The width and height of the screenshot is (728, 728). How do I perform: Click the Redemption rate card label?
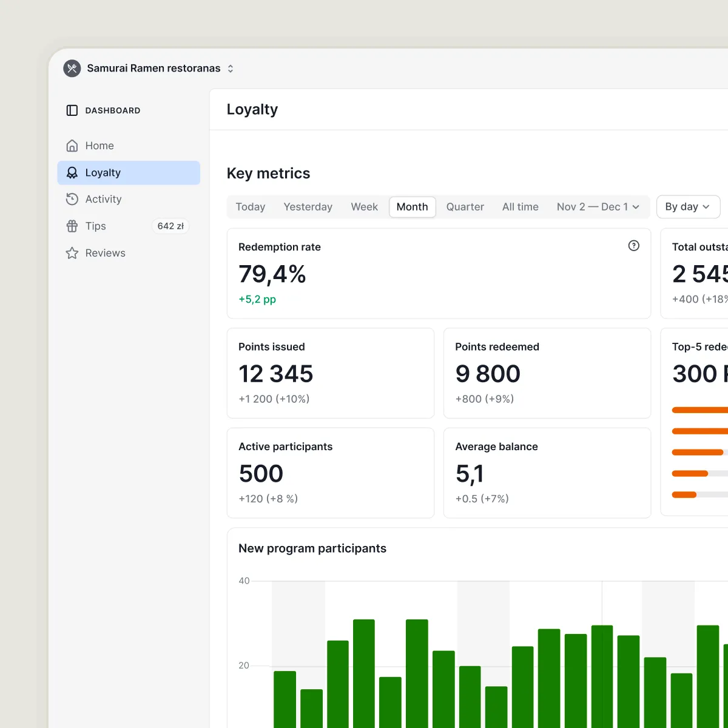point(280,247)
